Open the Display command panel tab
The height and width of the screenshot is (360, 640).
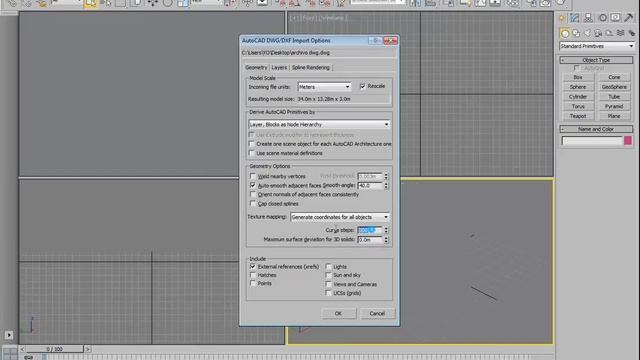(x=616, y=18)
